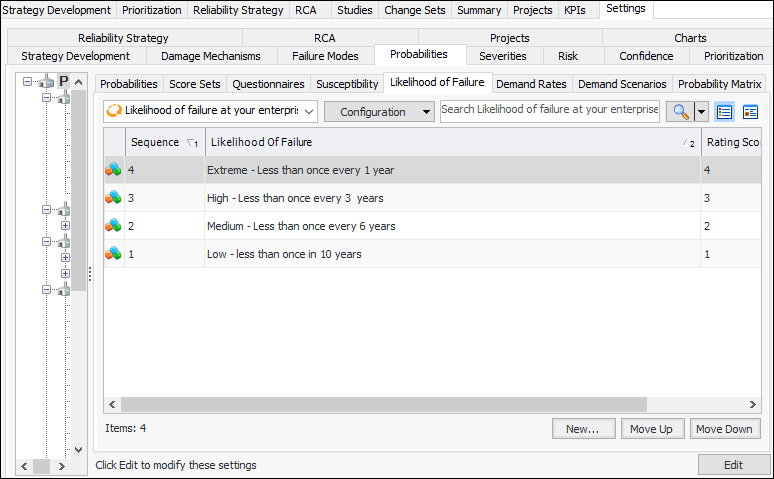The image size is (774, 479).
Task: Open the Charts settings tab
Action: tap(690, 38)
